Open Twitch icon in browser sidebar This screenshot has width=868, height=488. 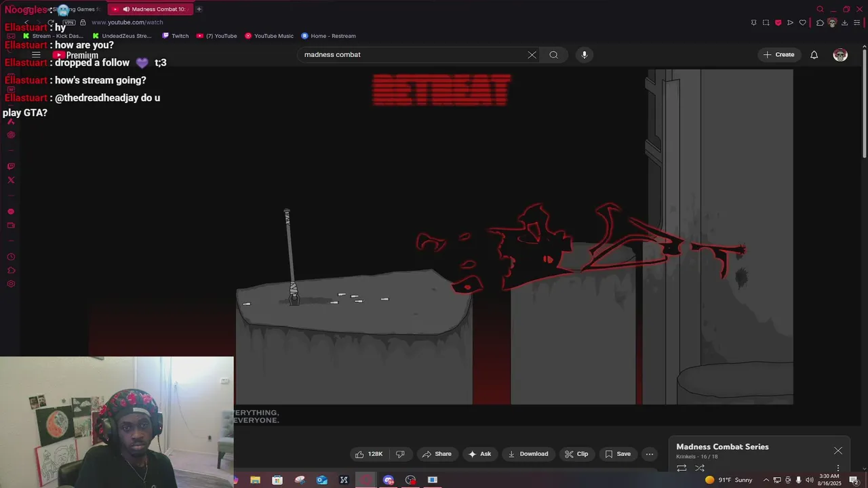11,166
